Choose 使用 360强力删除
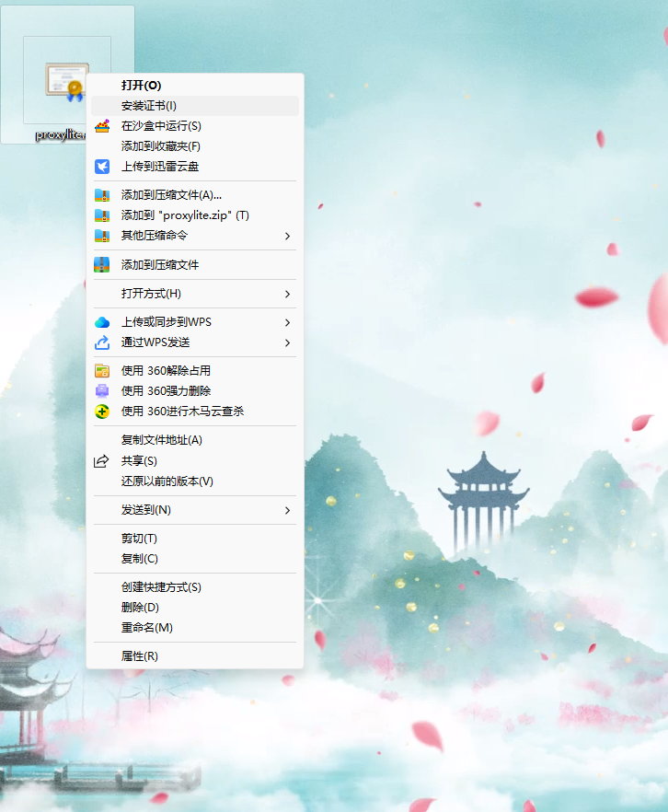 tap(194, 391)
